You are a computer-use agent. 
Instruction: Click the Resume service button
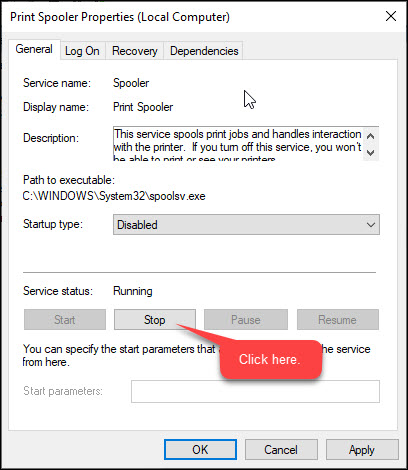[338, 320]
